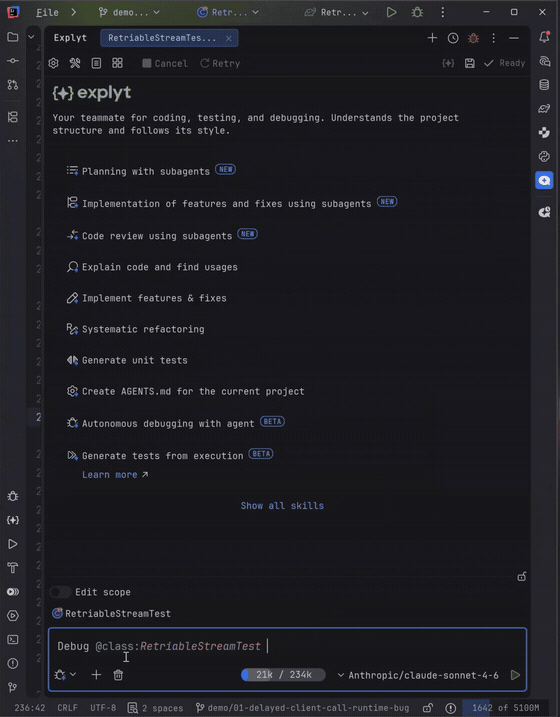Run the configuration with the top Run button
Image resolution: width=560 pixels, height=717 pixels.
391,12
